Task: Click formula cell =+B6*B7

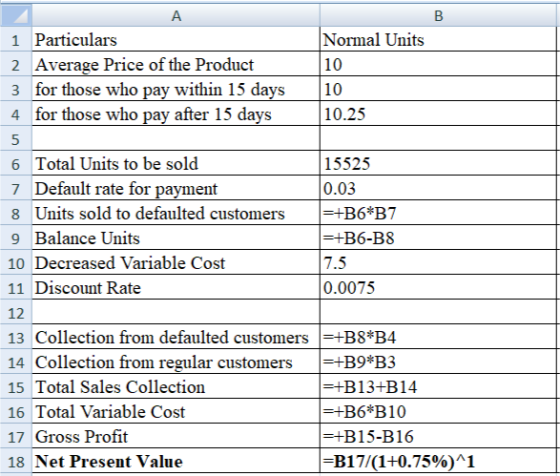Action: [x=439, y=213]
